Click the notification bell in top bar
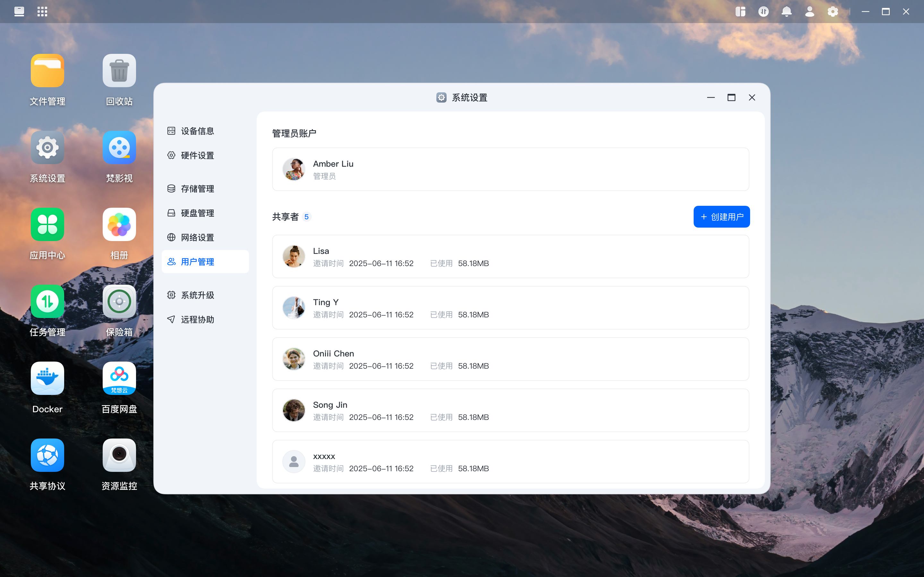Image resolution: width=924 pixels, height=577 pixels. point(786,12)
